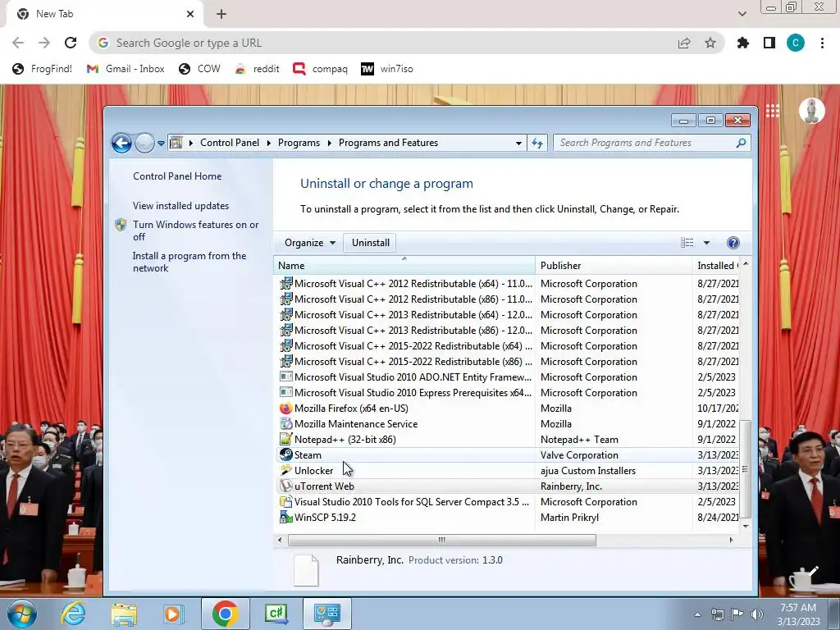840x630 pixels.
Task: Open the Organize dropdown menu
Action: 309,243
